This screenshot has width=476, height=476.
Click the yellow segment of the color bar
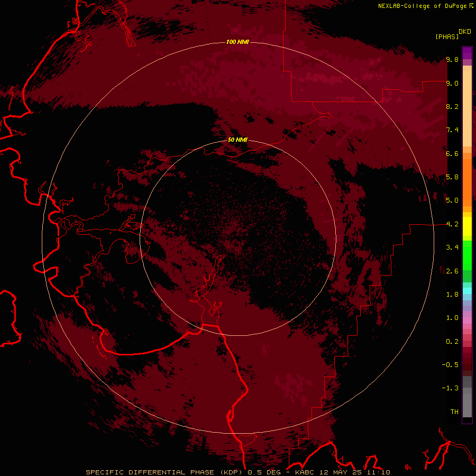(467, 226)
